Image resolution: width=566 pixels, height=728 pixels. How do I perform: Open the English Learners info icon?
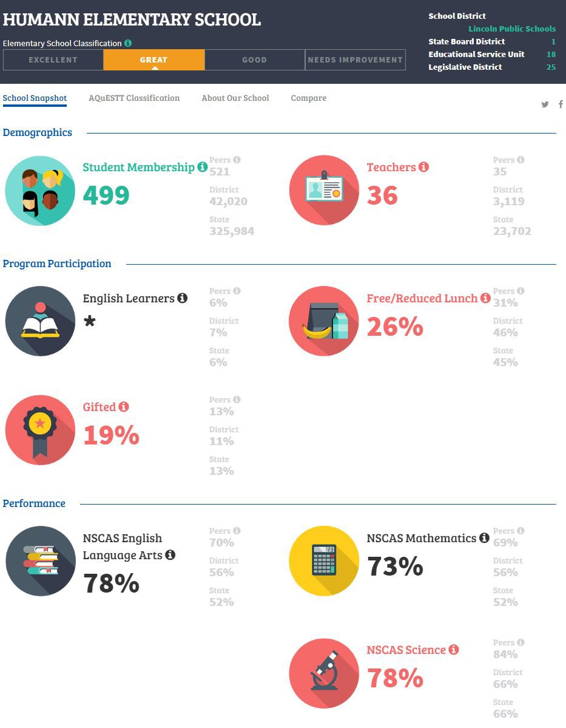pyautogui.click(x=183, y=298)
